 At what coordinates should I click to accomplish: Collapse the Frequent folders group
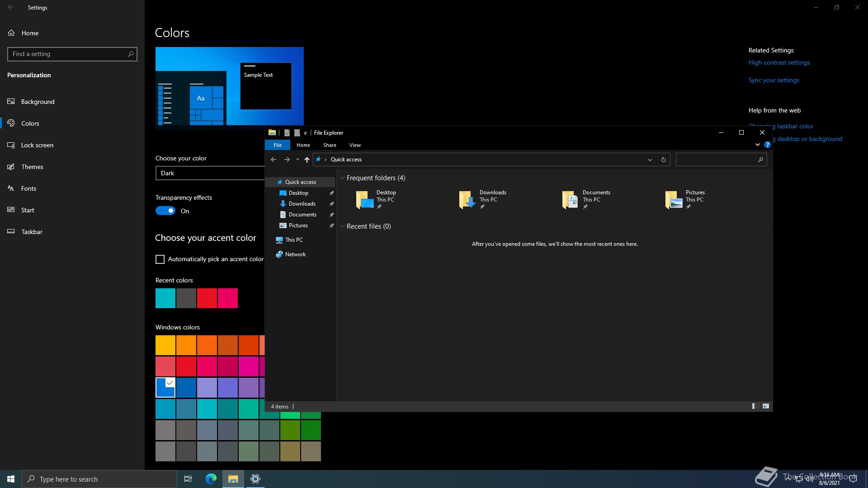click(x=342, y=178)
